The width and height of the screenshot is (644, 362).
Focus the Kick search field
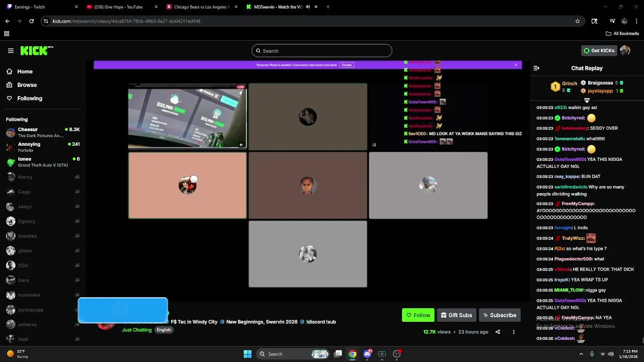coord(322,51)
